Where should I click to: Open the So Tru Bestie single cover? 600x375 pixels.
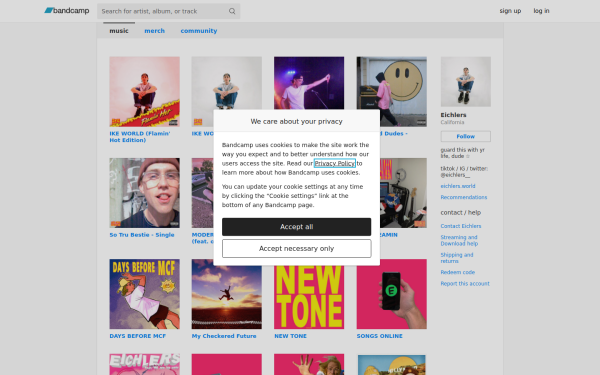pyautogui.click(x=144, y=193)
